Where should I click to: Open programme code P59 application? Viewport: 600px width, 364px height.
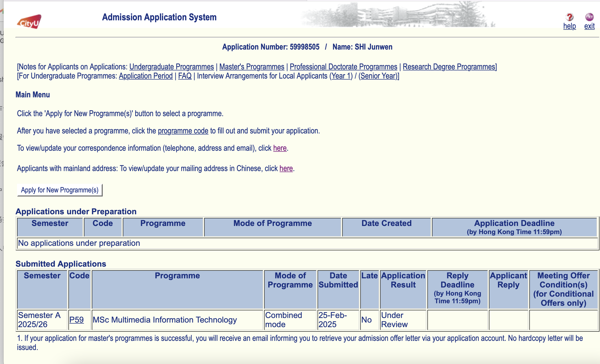pyautogui.click(x=76, y=320)
